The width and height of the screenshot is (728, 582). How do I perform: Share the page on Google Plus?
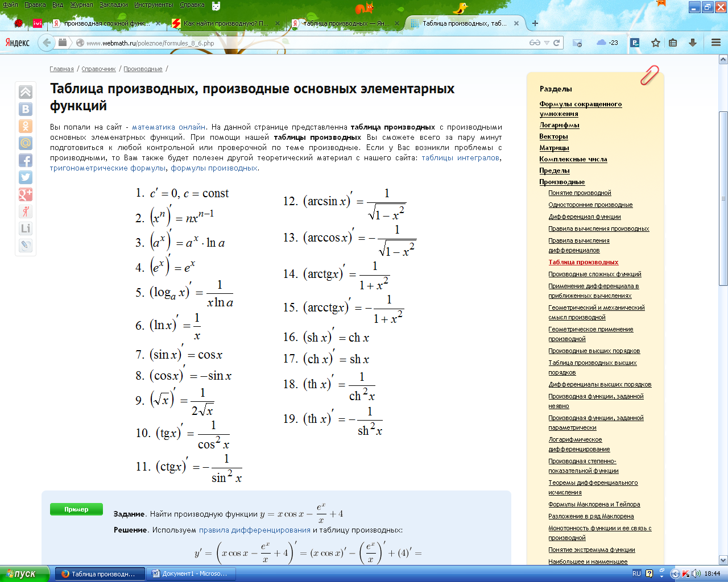click(26, 194)
